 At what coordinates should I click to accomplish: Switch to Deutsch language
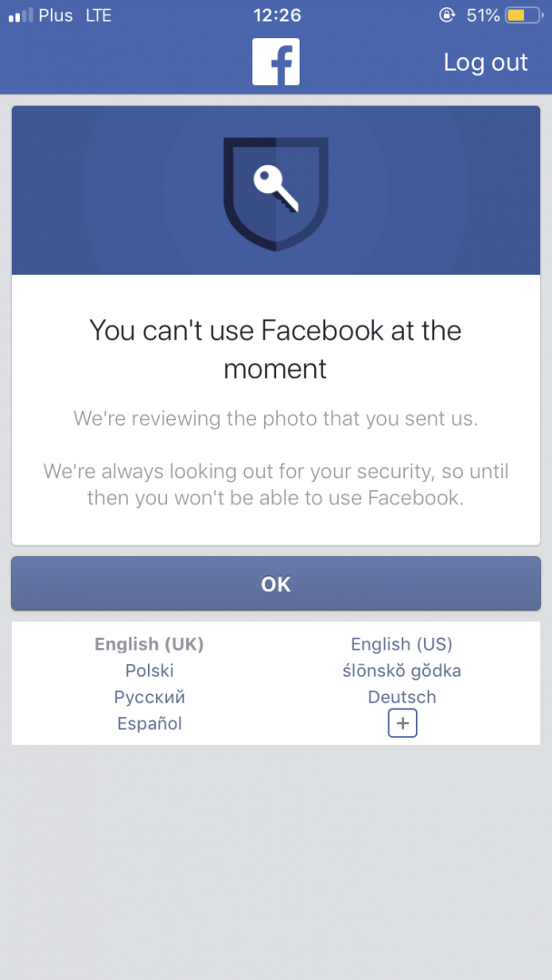[401, 697]
